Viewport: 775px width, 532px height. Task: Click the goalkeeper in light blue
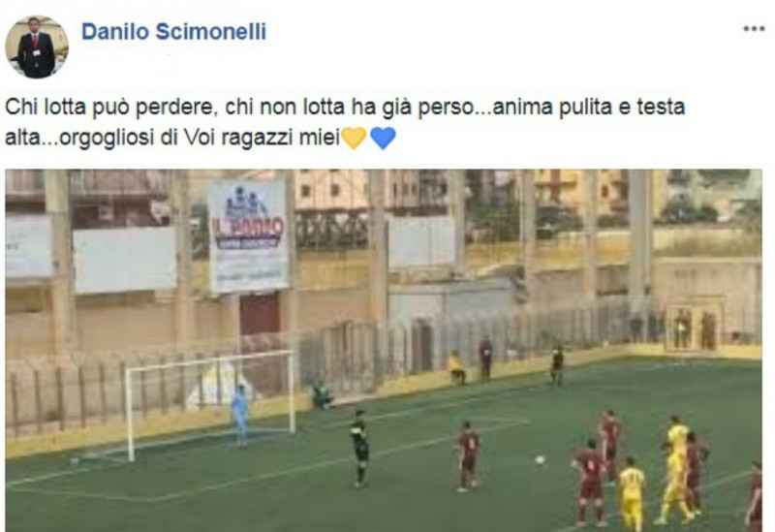click(240, 416)
